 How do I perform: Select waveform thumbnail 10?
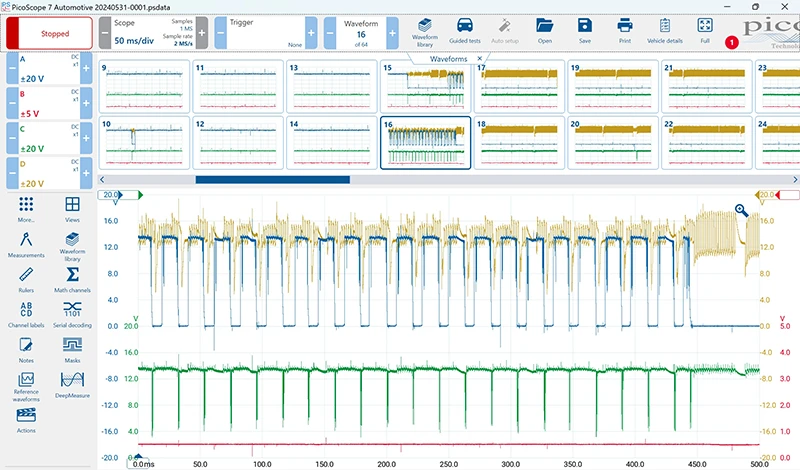point(144,142)
